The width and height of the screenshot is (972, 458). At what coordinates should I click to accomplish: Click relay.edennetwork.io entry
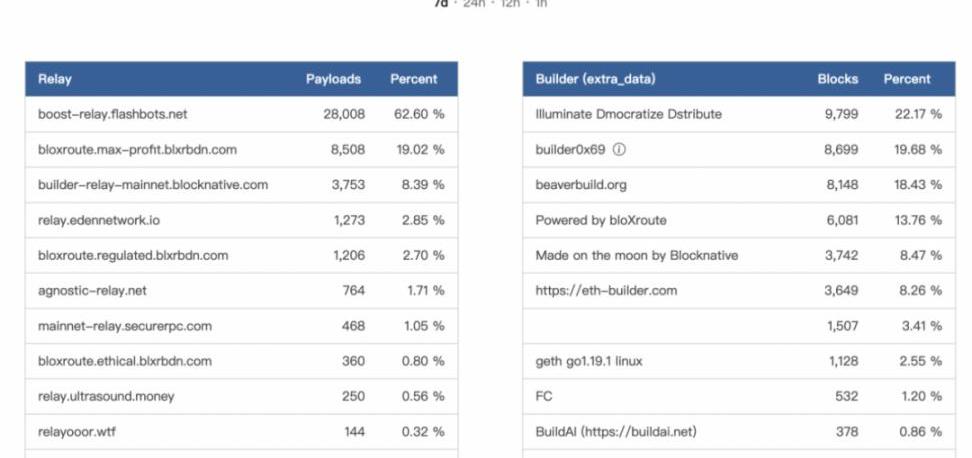point(99,220)
